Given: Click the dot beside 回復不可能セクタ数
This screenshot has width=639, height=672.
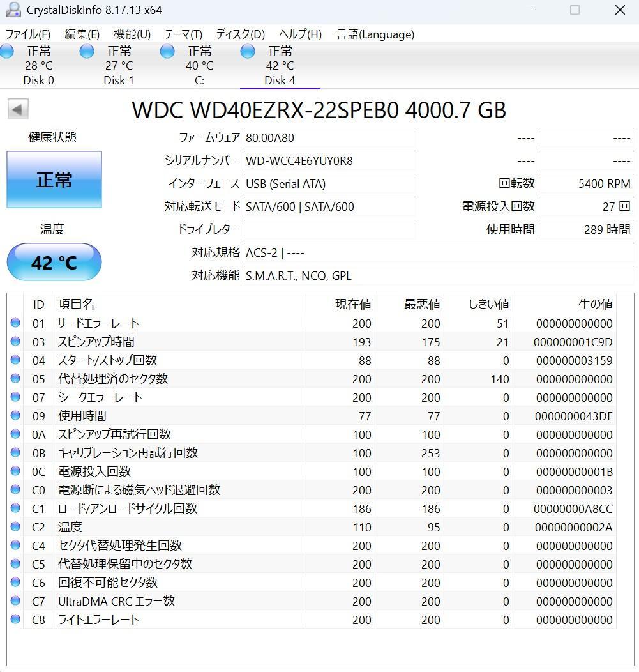Looking at the screenshot, I should tap(15, 582).
